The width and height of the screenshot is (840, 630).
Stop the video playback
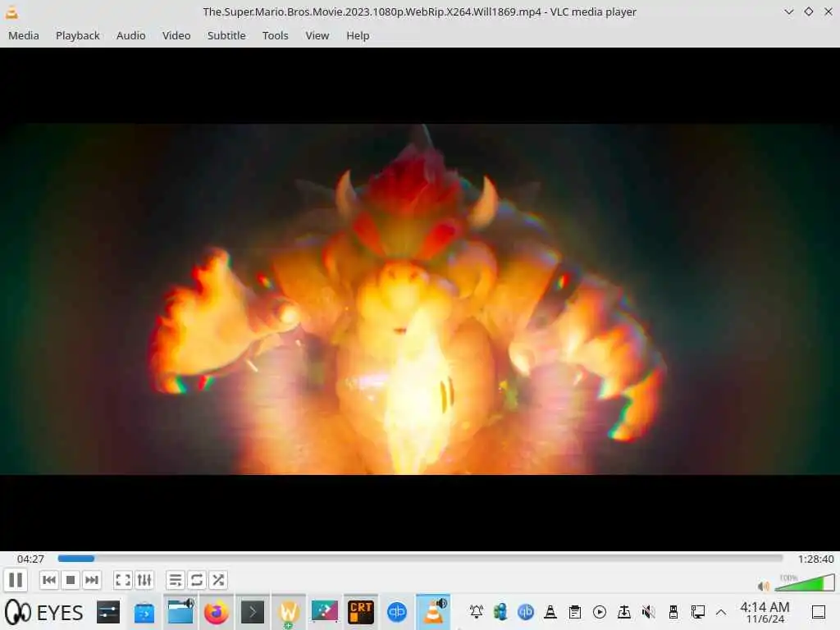coord(71,580)
